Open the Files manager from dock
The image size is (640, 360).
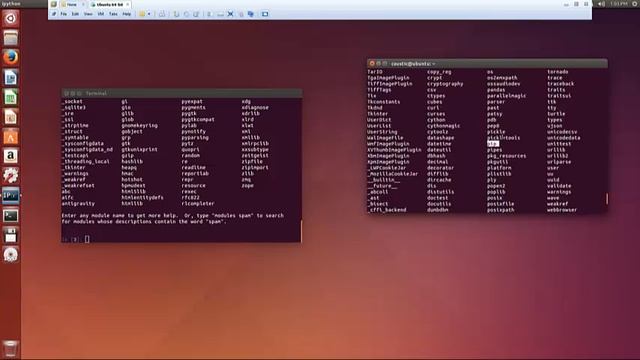click(11, 38)
